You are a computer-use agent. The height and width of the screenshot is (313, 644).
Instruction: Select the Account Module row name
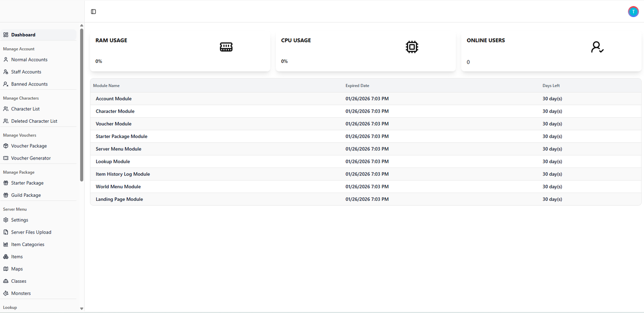pyautogui.click(x=114, y=99)
